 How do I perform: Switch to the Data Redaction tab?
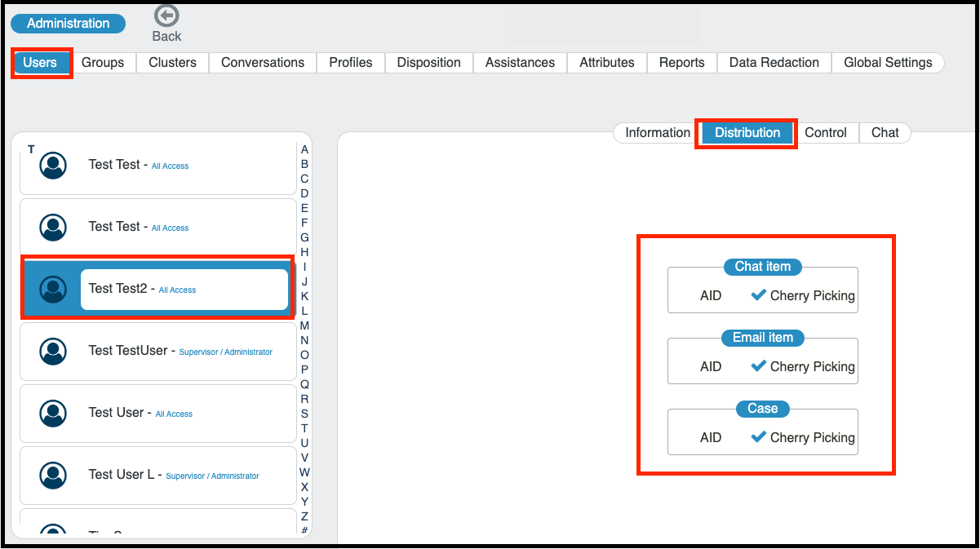click(773, 62)
